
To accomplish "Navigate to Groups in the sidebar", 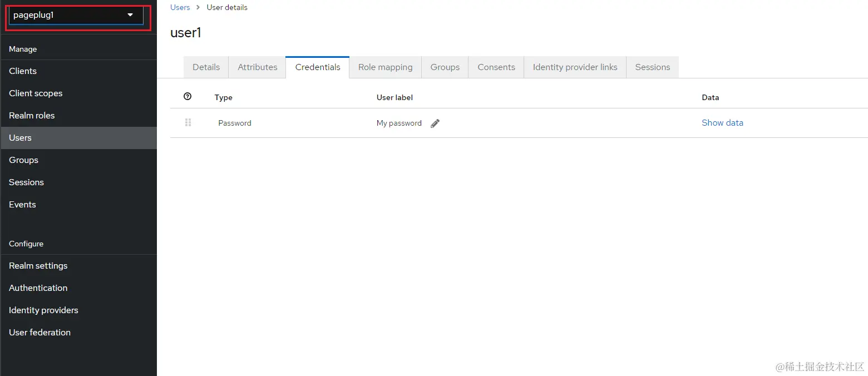I will pos(78,160).
